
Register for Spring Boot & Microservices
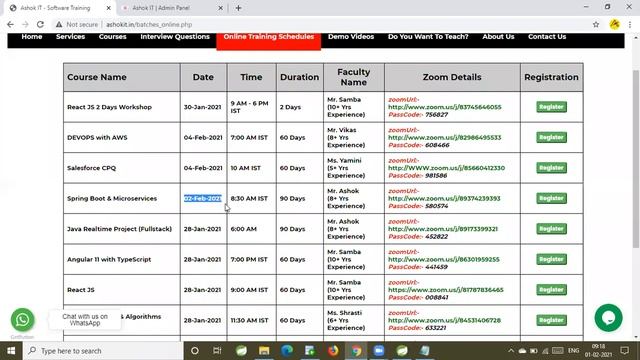point(551,198)
